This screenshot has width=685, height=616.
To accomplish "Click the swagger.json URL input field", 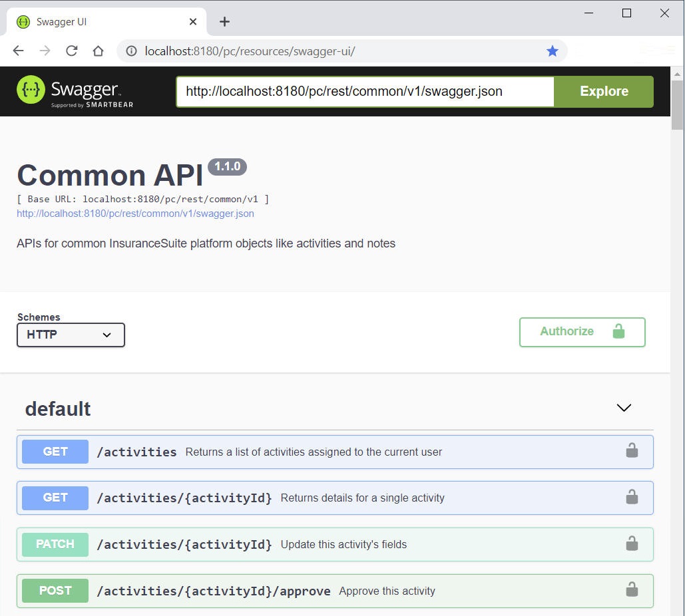I will click(x=365, y=91).
